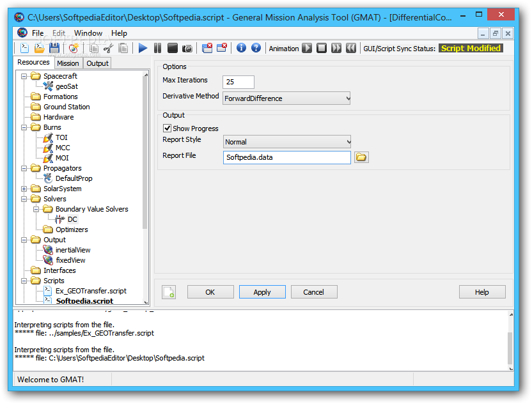
Task: Collapse the Spacecraft folder
Action: (24, 76)
